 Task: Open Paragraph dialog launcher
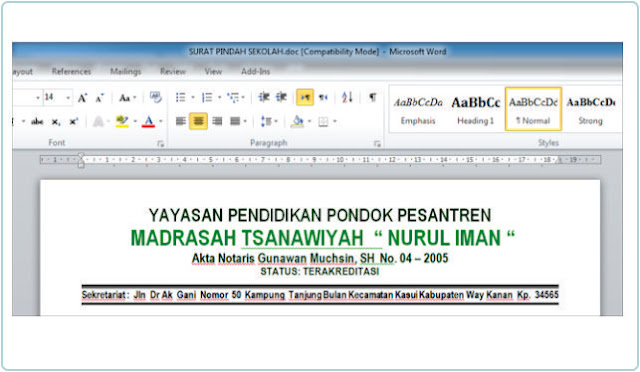pos(377,143)
